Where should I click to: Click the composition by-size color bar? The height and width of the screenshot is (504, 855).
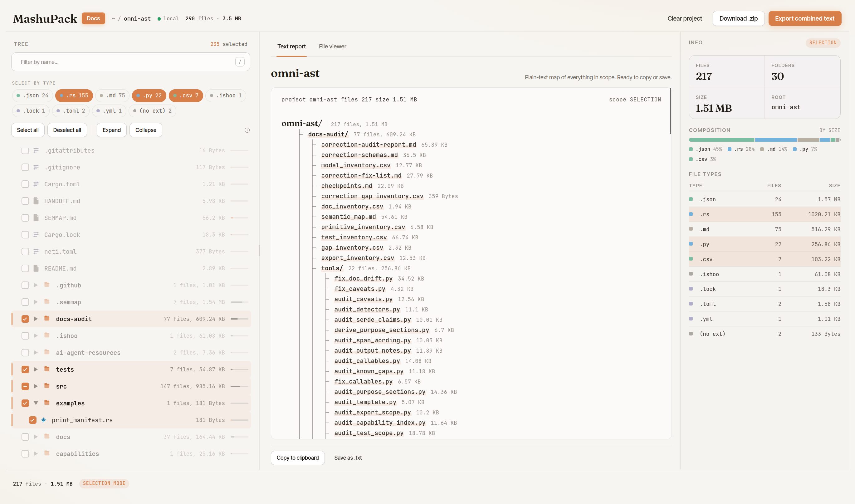pos(764,139)
